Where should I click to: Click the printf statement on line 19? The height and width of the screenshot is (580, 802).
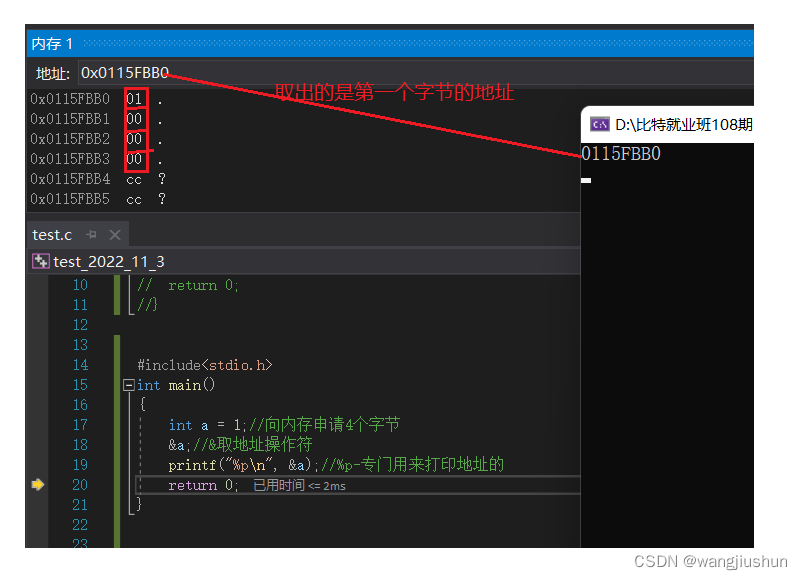tap(244, 465)
